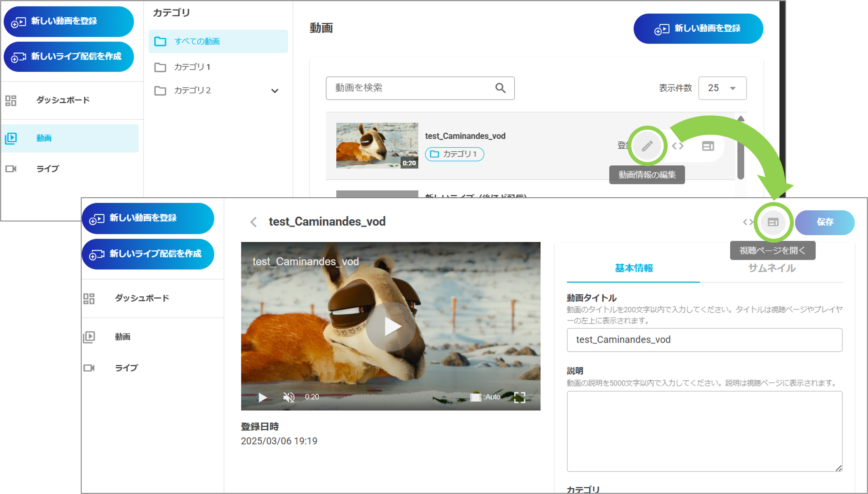The height and width of the screenshot is (494, 868).
Task: Open 動画 in back window menu
Action: [x=69, y=138]
